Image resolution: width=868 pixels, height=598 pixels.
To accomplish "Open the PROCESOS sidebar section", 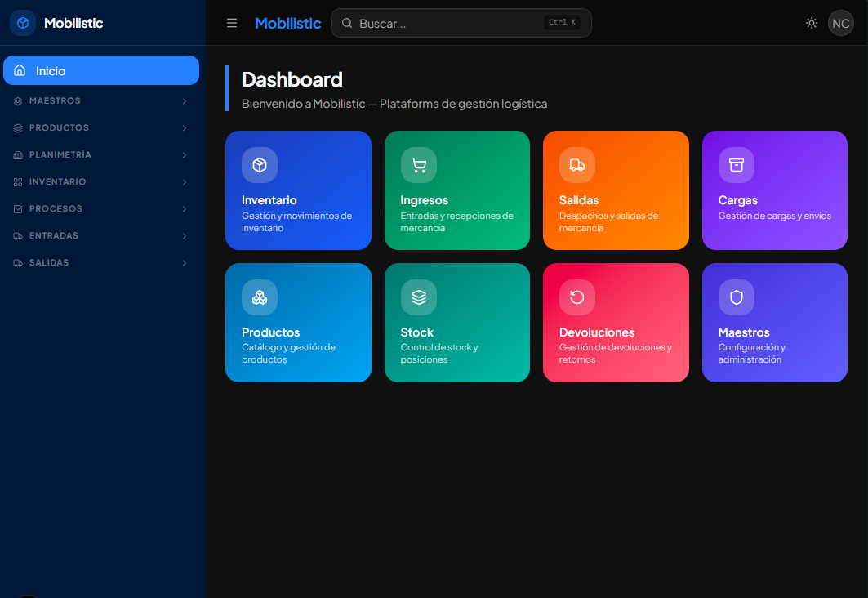I will click(101, 209).
